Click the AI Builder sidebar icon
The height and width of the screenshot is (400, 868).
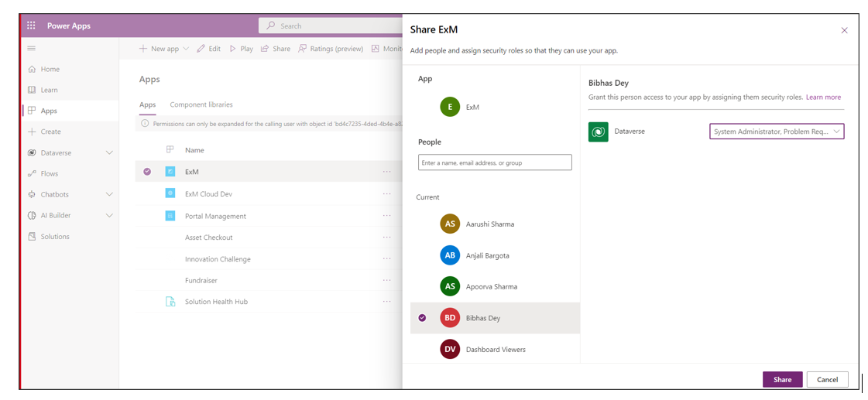(32, 215)
